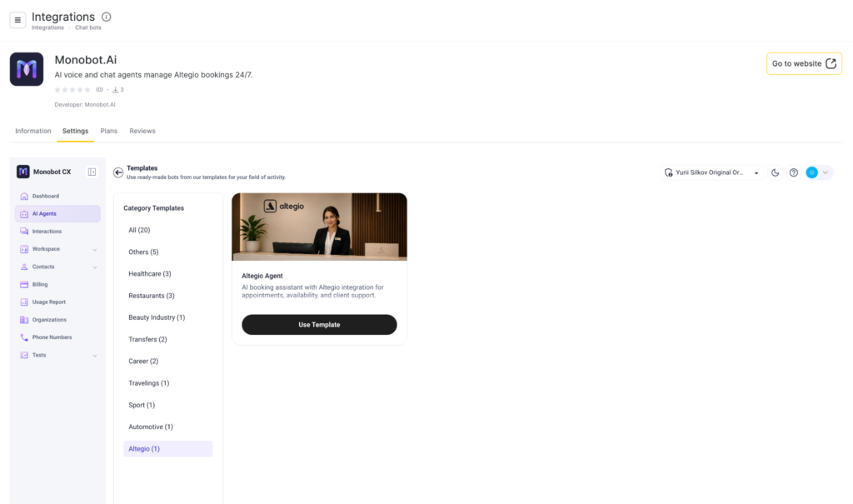
Task: Click the star rating row
Action: click(72, 90)
